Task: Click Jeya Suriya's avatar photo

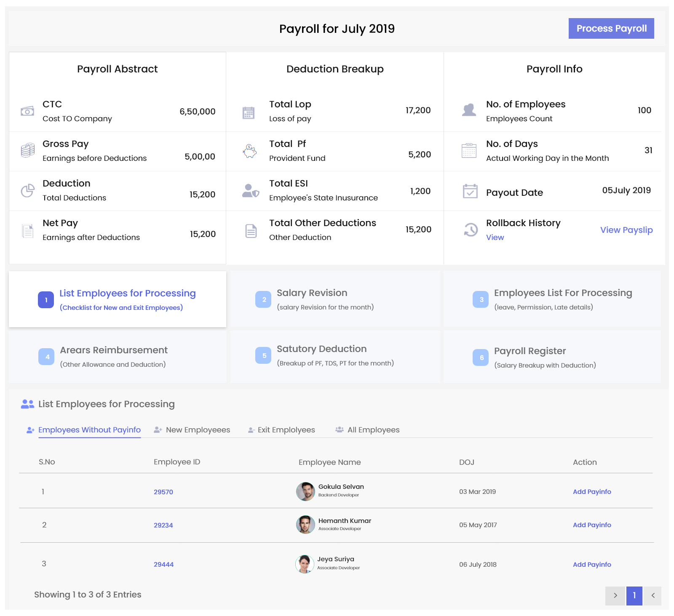Action: click(305, 564)
